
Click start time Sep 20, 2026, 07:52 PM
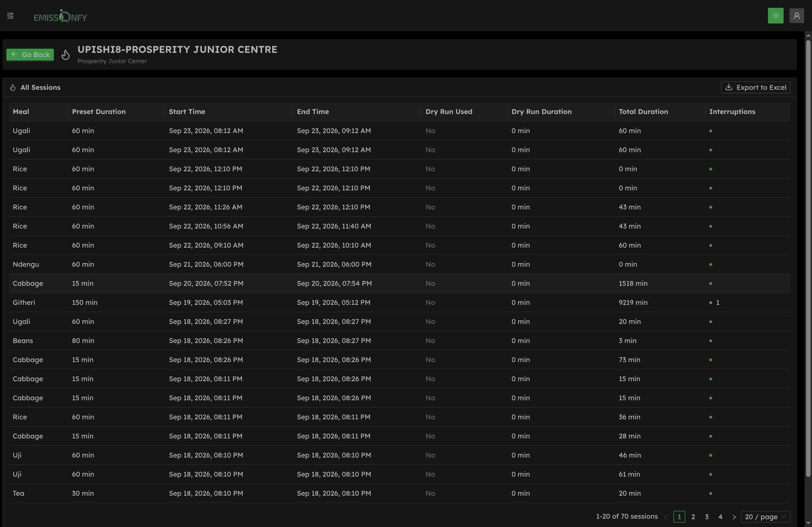coord(206,284)
